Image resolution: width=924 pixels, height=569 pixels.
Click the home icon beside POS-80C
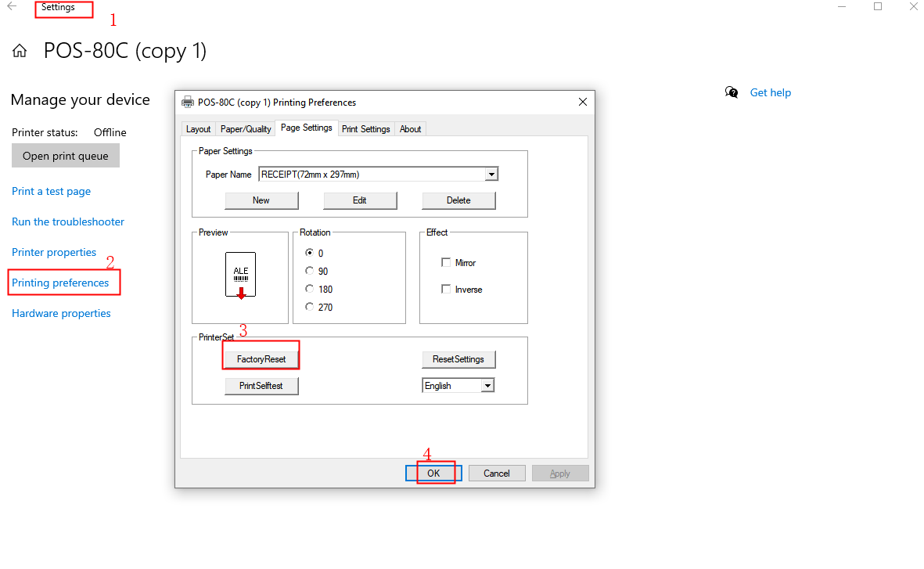pyautogui.click(x=19, y=50)
